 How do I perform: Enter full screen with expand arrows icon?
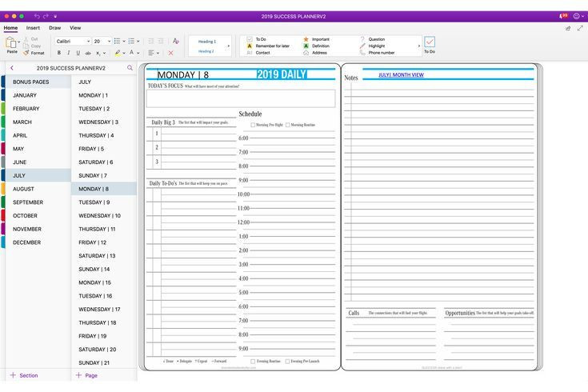tap(580, 28)
